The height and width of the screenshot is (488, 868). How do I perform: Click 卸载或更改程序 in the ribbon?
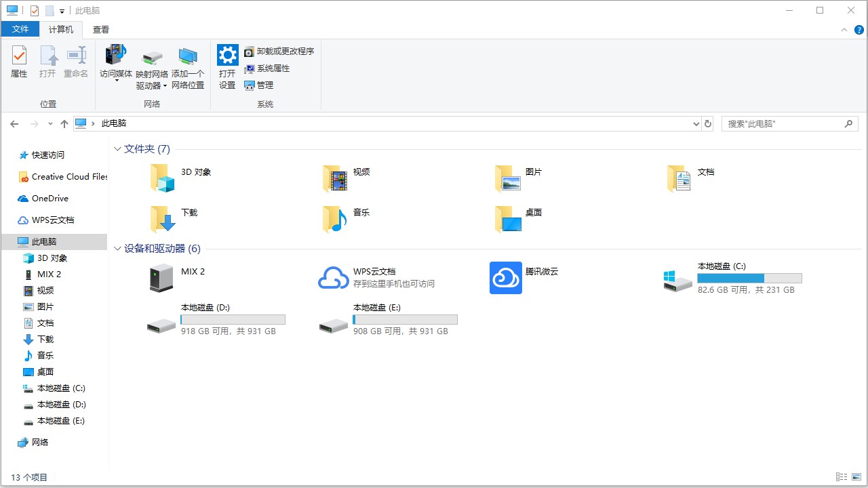pyautogui.click(x=279, y=52)
